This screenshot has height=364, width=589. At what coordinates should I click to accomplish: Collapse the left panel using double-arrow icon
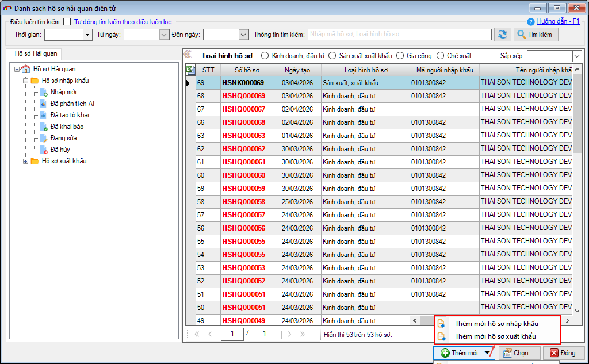(187, 55)
